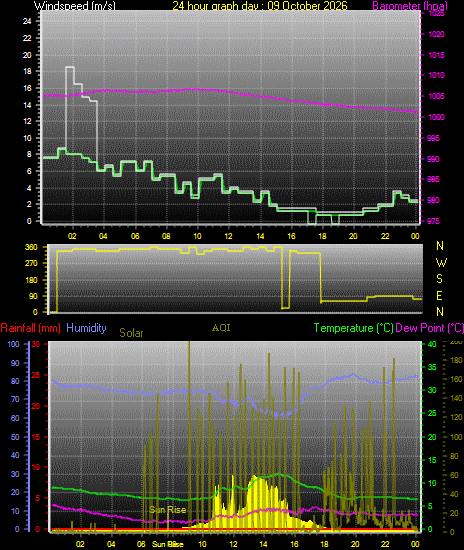Click the 'E' compass letter
This screenshot has height=550, width=464.
tap(439, 296)
